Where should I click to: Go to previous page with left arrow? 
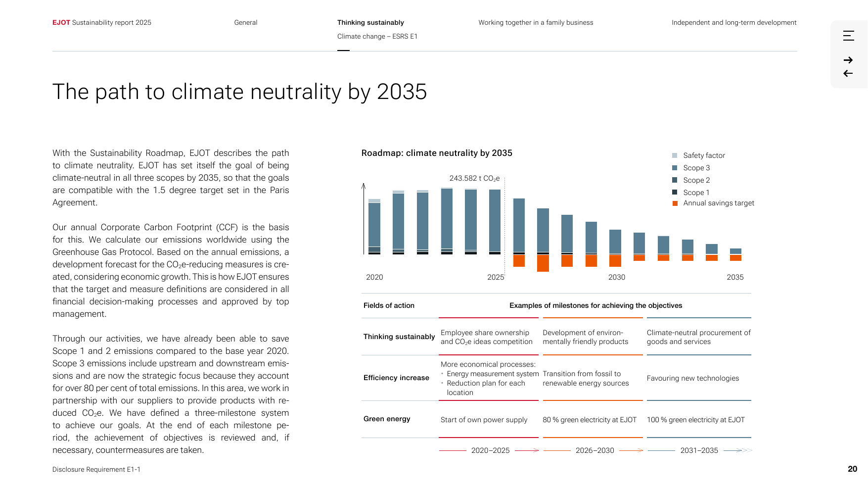(x=848, y=73)
